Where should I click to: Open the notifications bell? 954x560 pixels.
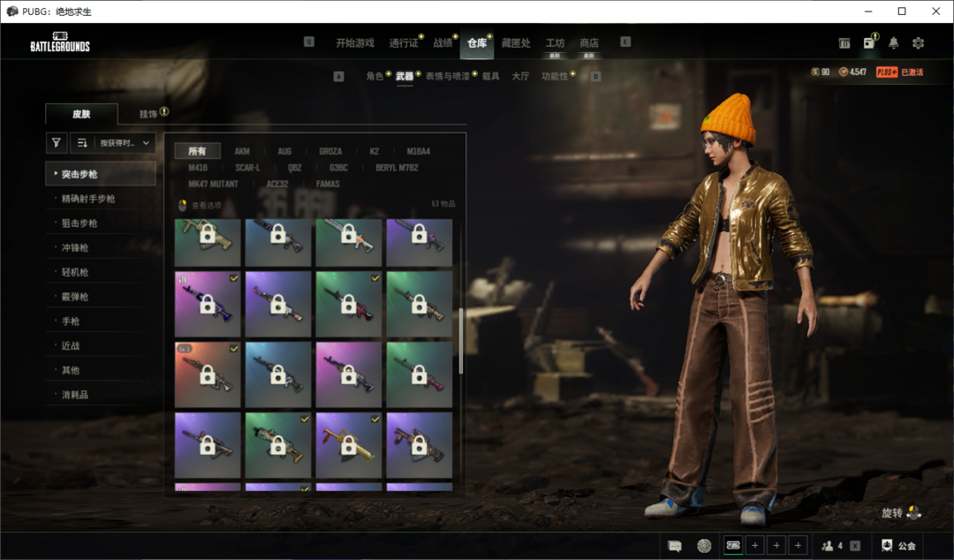point(893,43)
